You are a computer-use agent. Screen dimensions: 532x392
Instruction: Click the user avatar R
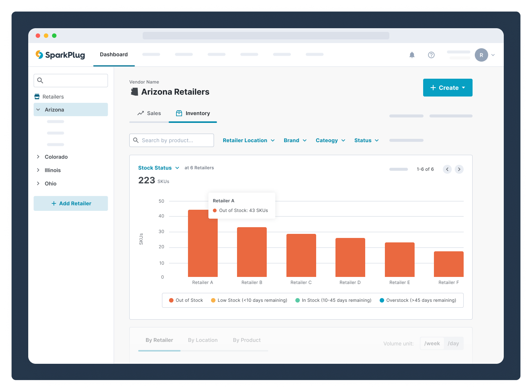481,55
